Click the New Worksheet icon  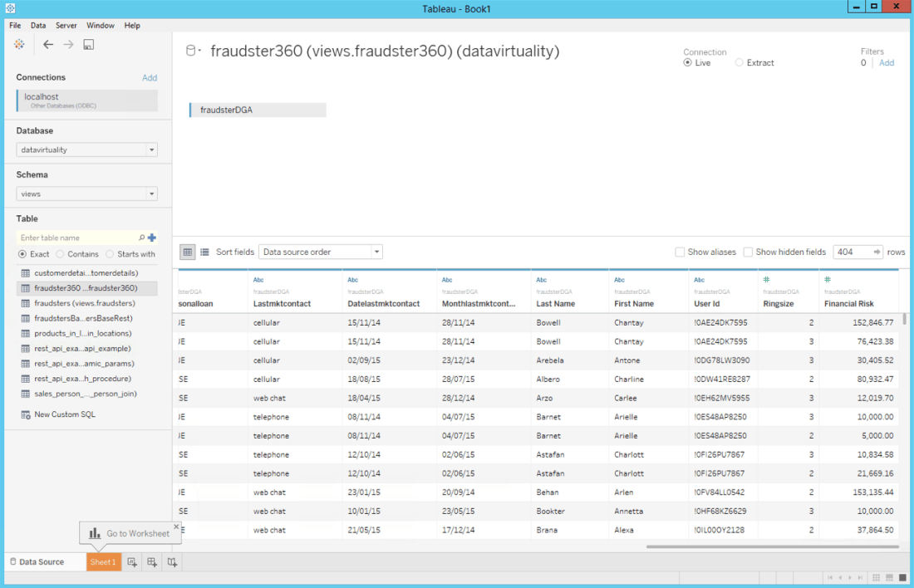point(132,562)
